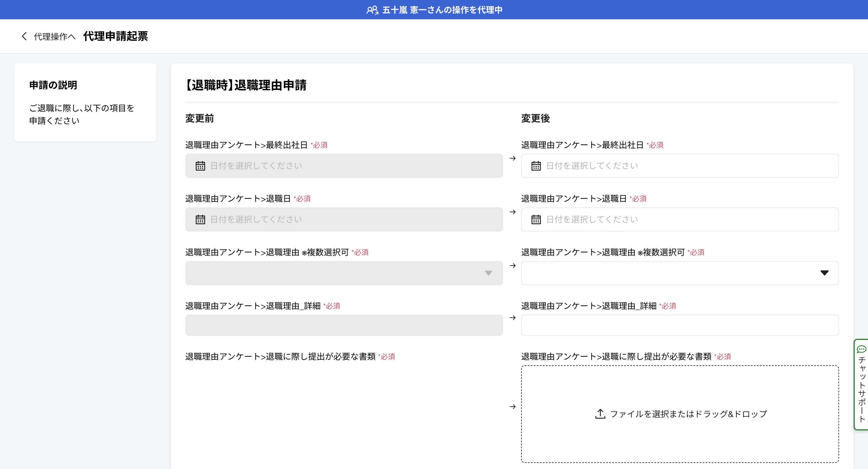The width and height of the screenshot is (868, 469).
Task: Click the 五十嵐 憲一さんの操作を代理中 banner text
Action: point(442,10)
